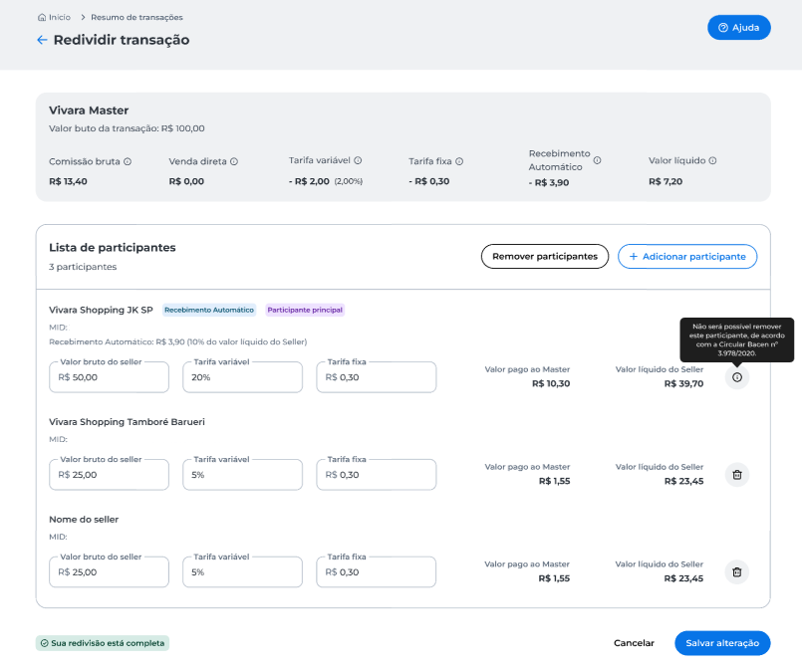Open Resumo de transações breadcrumb
Image resolution: width=802 pixels, height=672 pixels.
pos(136,17)
